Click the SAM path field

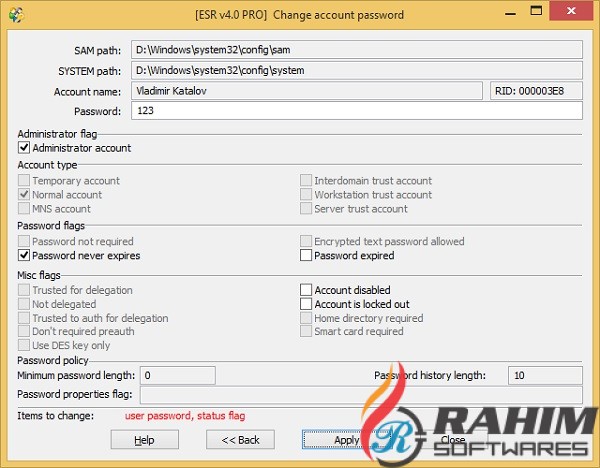pos(357,50)
